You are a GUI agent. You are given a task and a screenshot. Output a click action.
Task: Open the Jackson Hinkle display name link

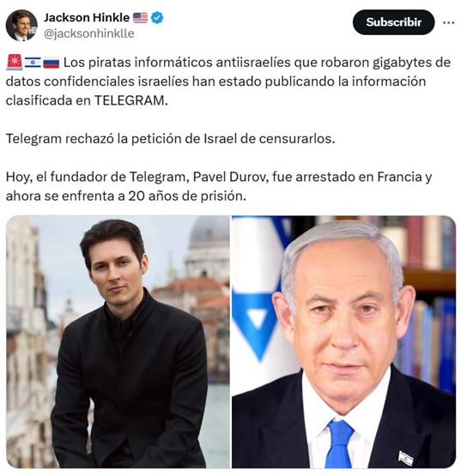pyautogui.click(x=87, y=18)
